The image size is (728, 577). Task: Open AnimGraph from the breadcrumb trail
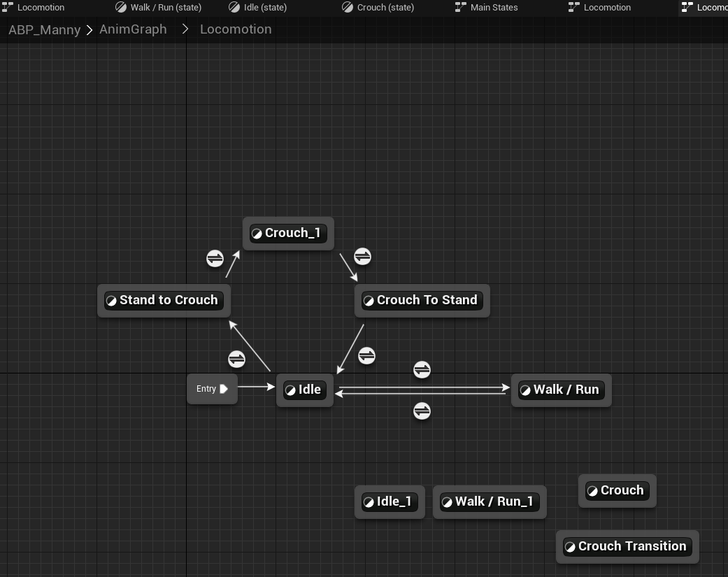(133, 29)
